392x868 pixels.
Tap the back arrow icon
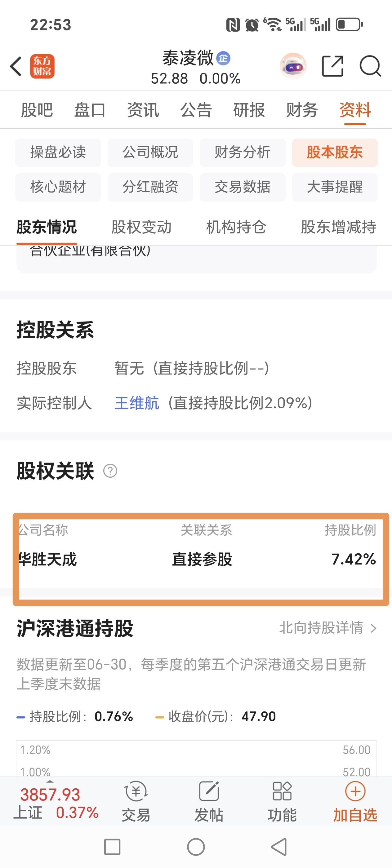pos(16,66)
